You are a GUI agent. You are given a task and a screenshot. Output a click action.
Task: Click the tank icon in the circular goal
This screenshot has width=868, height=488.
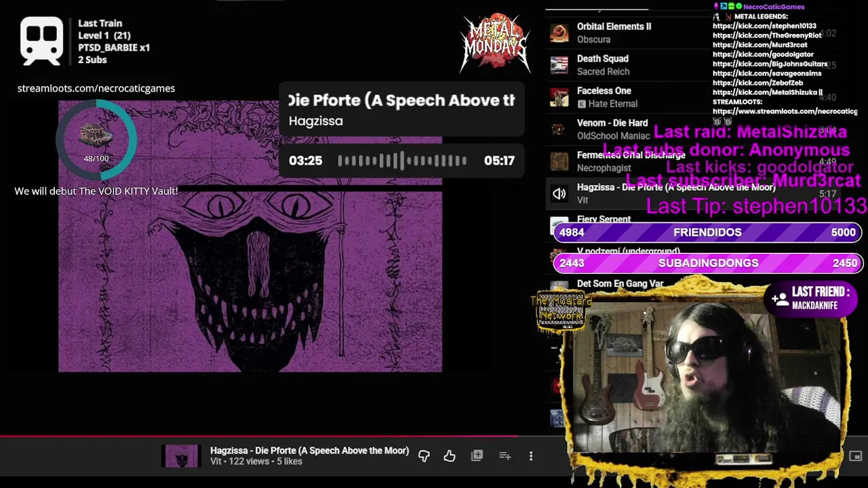(x=96, y=135)
